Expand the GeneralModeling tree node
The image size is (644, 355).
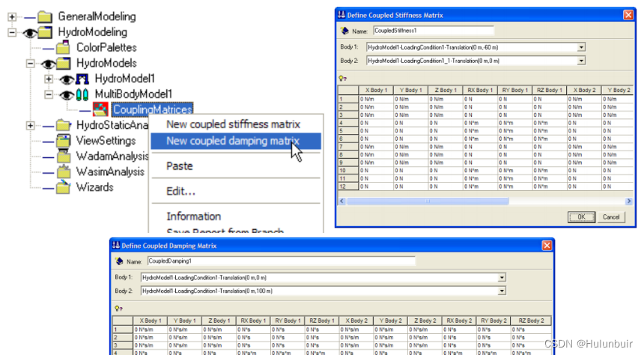pos(12,16)
